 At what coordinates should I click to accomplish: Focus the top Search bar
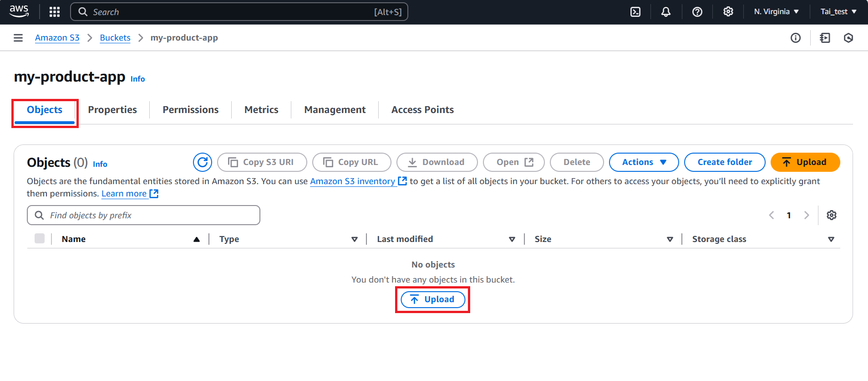(239, 12)
